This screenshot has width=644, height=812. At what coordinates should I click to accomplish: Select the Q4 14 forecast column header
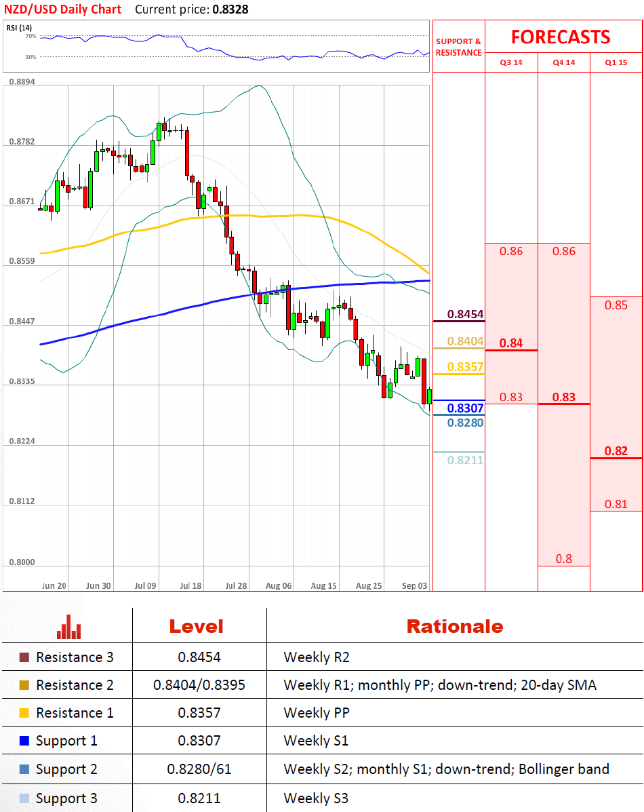tap(564, 62)
